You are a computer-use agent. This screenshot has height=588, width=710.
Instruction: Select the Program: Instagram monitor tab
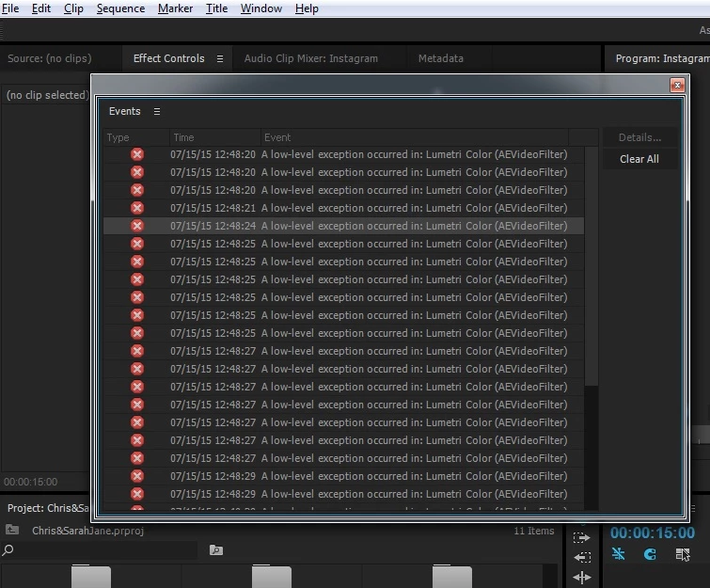(662, 58)
